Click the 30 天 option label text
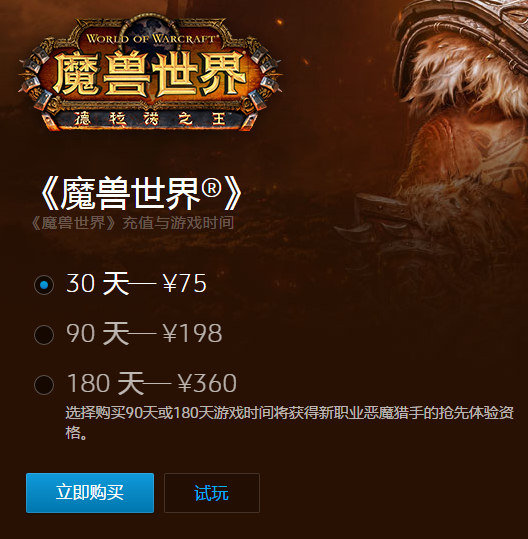 (98, 283)
